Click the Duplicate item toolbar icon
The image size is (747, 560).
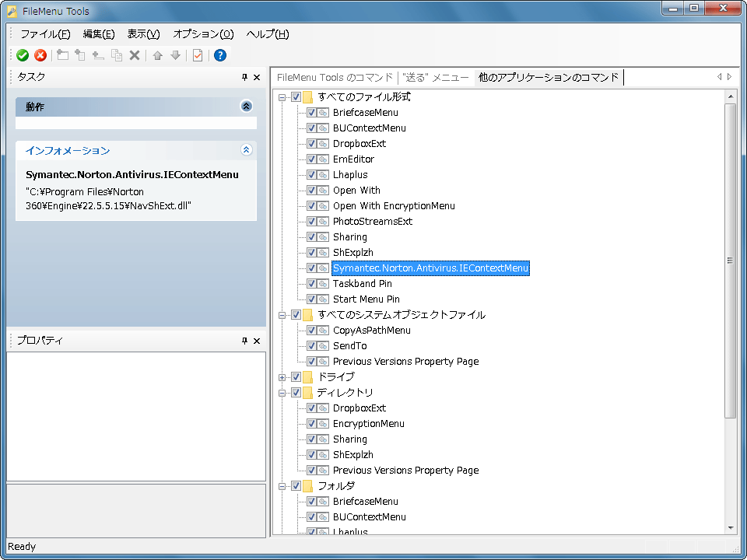[116, 55]
